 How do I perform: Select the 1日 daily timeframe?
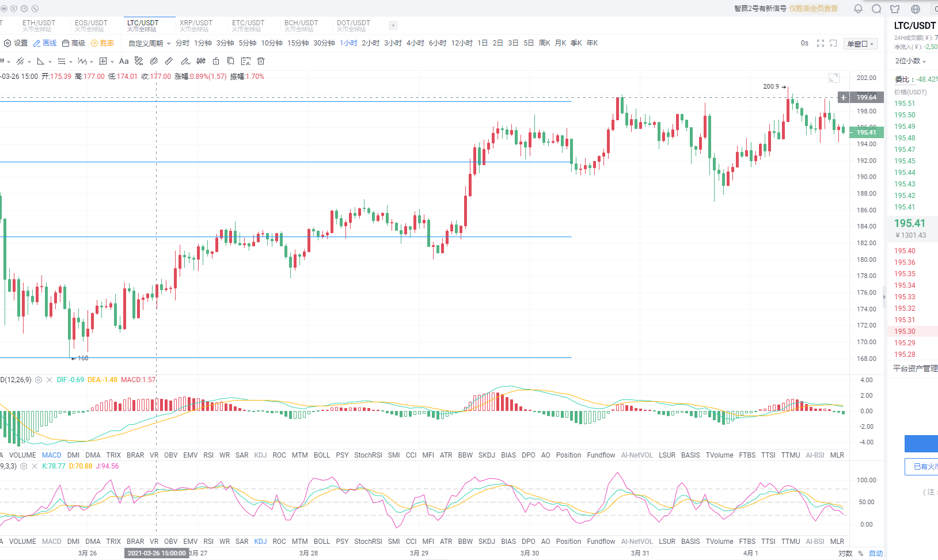(x=483, y=43)
